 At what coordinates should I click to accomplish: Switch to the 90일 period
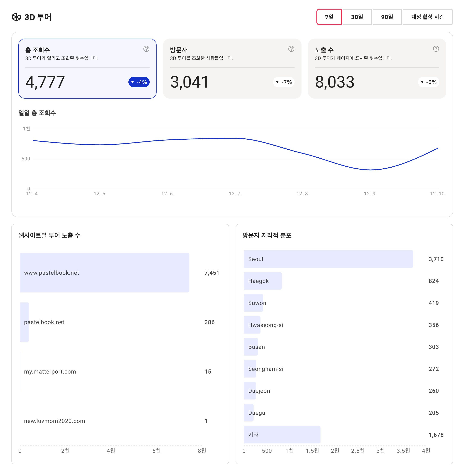point(387,17)
